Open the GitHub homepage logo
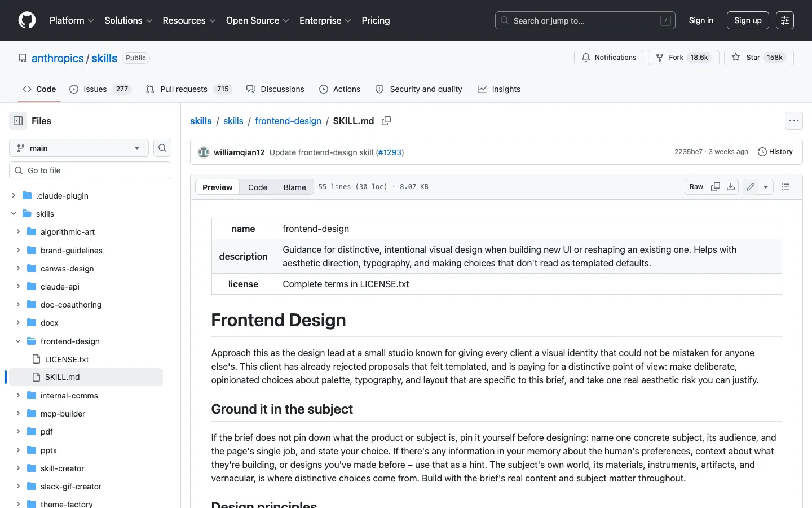The image size is (812, 508). (x=27, y=20)
